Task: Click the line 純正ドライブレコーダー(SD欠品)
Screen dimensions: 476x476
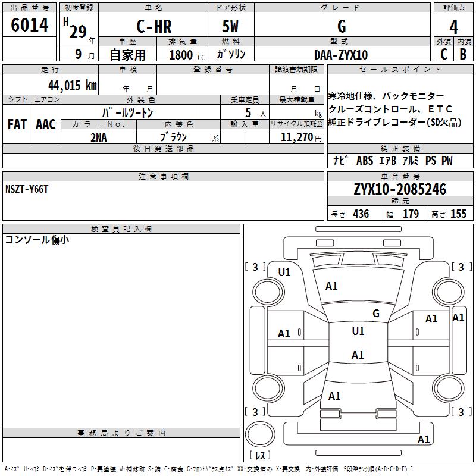Action: tap(394, 122)
